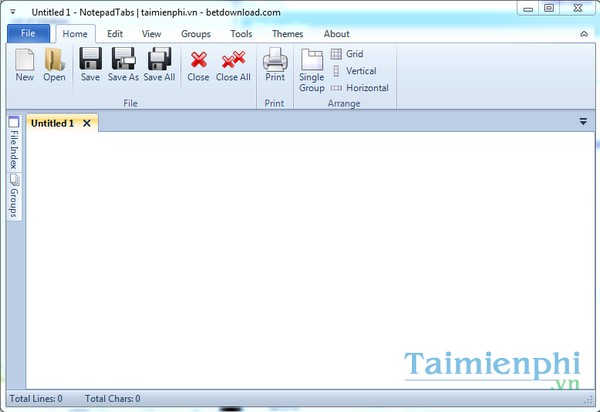Viewport: 600px width, 412px height.
Task: Merge tabs with Single Group icon
Action: (x=312, y=70)
